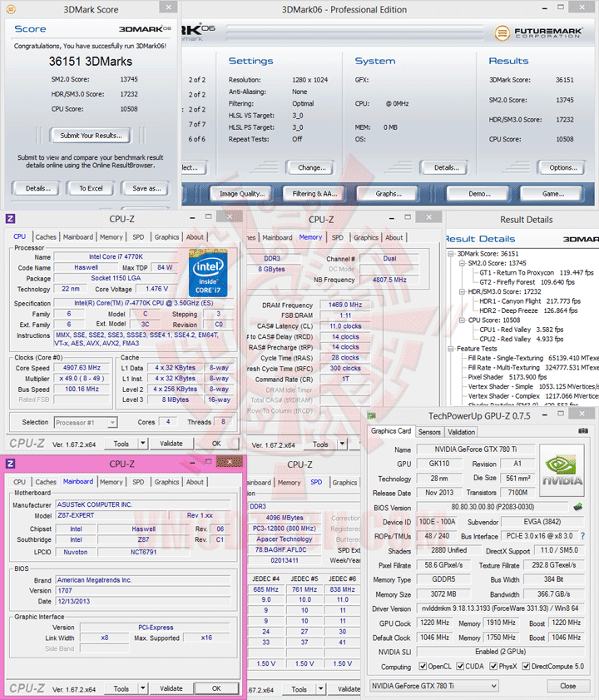Open SPD tab in CPU-Z CPU window
This screenshot has height=700, width=599.
tap(138, 237)
